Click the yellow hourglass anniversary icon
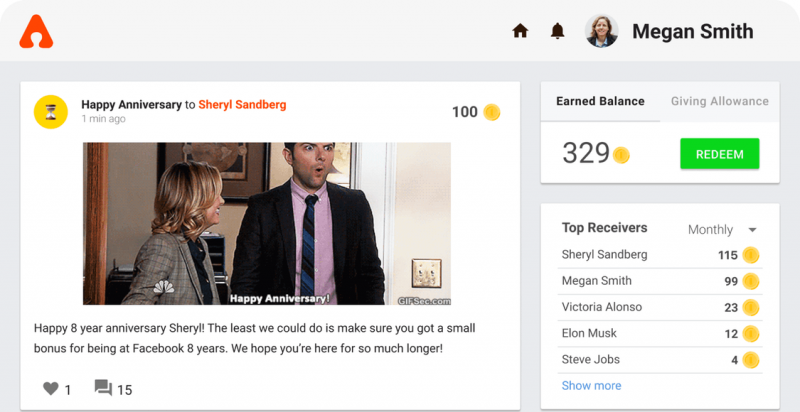 pyautogui.click(x=51, y=112)
